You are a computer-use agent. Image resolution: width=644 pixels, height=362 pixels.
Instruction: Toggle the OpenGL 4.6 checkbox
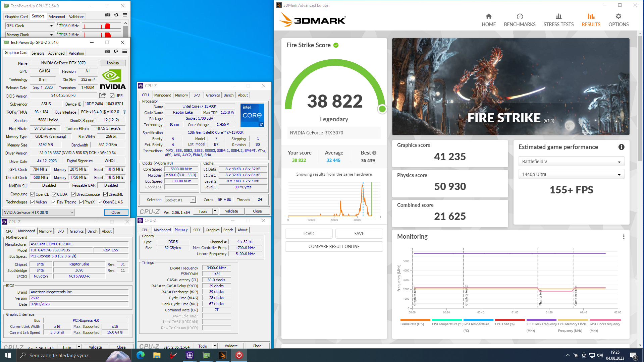coord(100,202)
